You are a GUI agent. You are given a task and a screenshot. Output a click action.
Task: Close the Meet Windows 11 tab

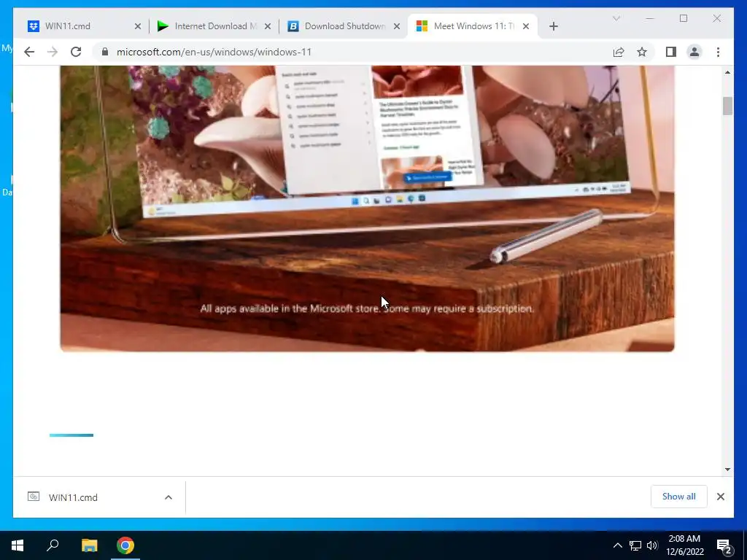tap(526, 26)
